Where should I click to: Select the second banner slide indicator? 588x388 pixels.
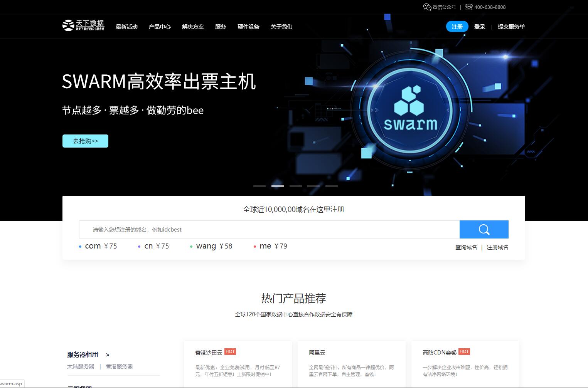click(278, 186)
